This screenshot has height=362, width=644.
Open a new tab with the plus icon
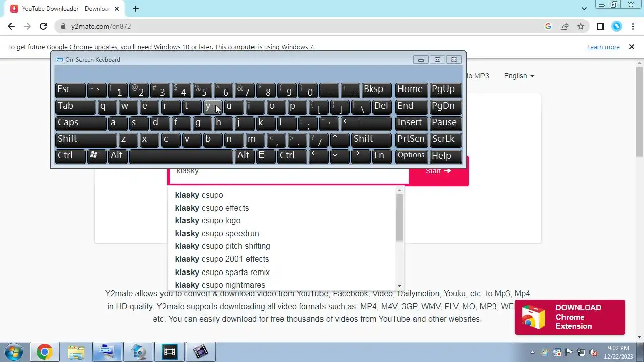click(x=136, y=9)
